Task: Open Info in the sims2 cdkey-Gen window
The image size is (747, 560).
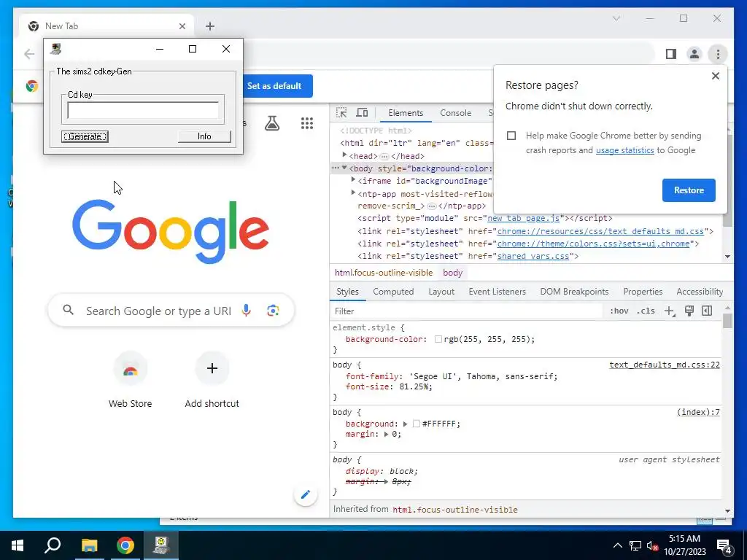Action: [204, 136]
